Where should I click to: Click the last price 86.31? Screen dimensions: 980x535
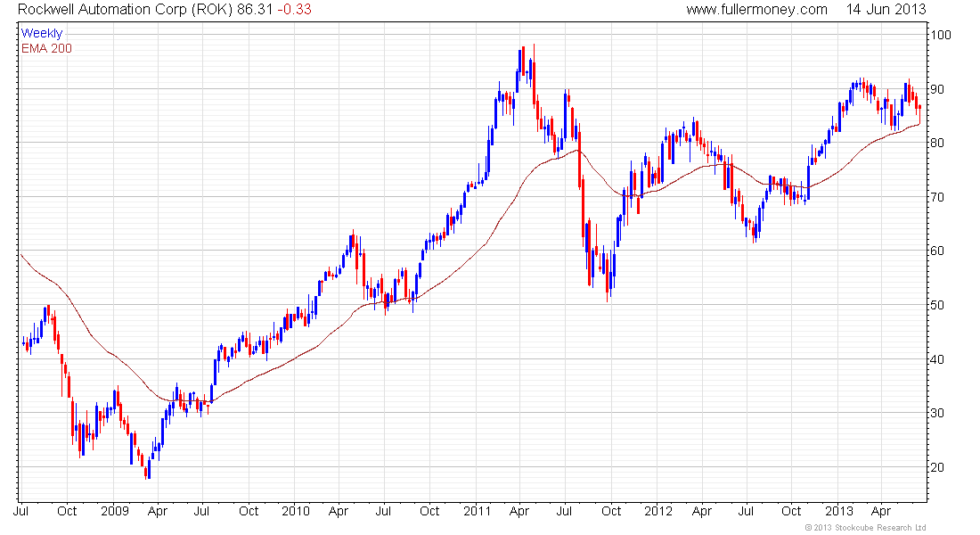(x=255, y=10)
